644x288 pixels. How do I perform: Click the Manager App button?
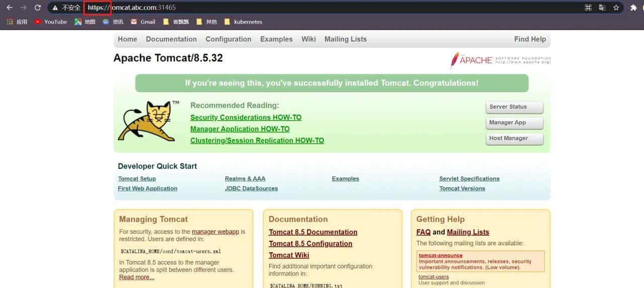point(514,123)
